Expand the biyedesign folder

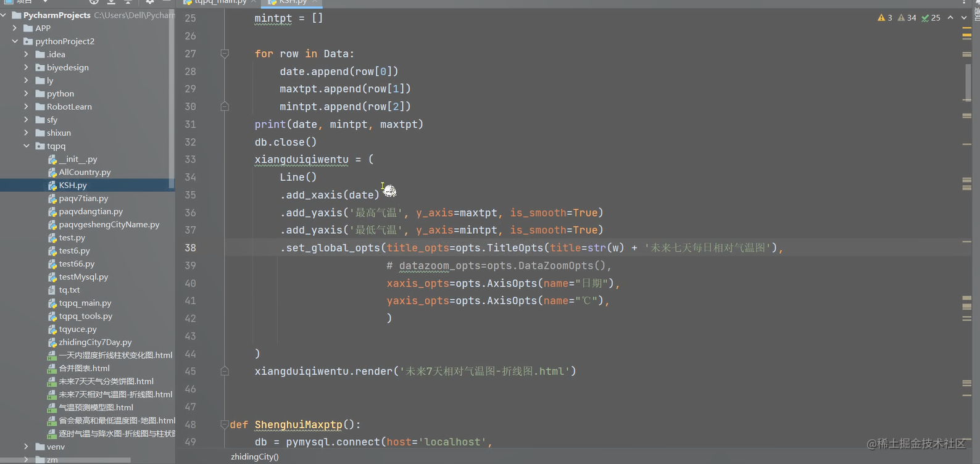pyautogui.click(x=26, y=67)
